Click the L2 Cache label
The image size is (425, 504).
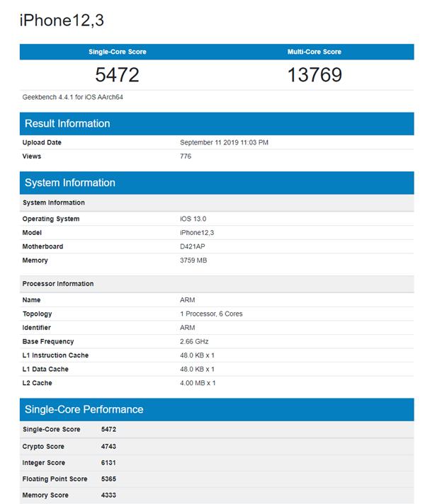pyautogui.click(x=37, y=383)
